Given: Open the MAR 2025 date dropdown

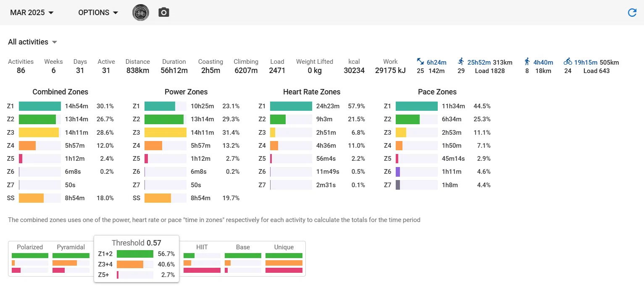Looking at the screenshot, I should 32,13.
